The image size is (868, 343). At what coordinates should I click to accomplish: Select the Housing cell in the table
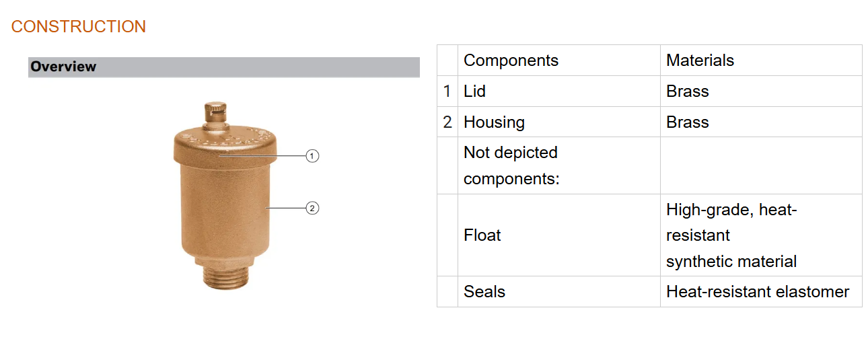[494, 122]
